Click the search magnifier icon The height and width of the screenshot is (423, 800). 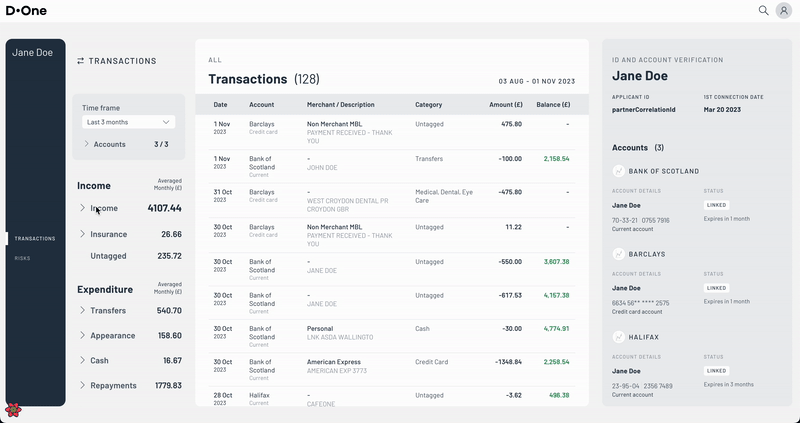[763, 11]
